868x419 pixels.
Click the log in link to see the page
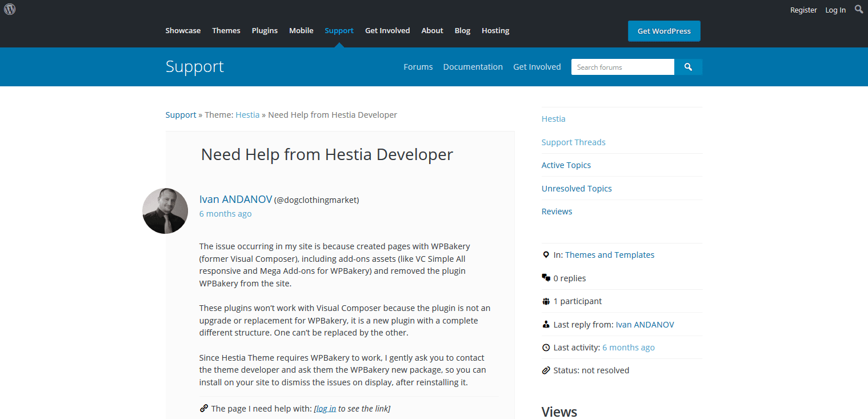325,408
